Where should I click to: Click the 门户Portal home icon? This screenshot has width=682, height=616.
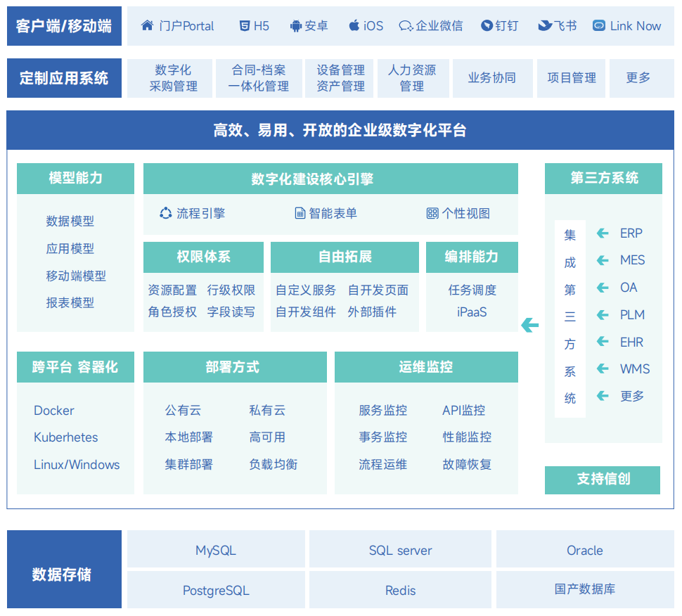tap(147, 25)
